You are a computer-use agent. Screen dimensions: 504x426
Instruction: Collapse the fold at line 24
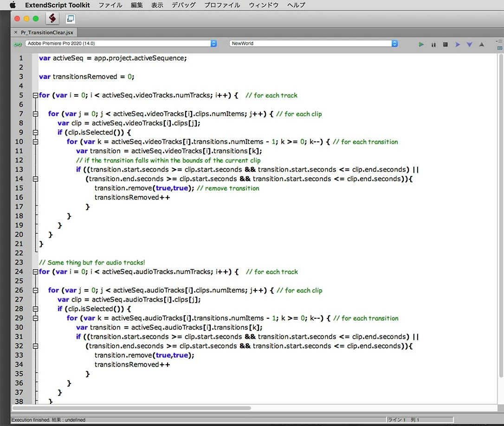coord(35,271)
